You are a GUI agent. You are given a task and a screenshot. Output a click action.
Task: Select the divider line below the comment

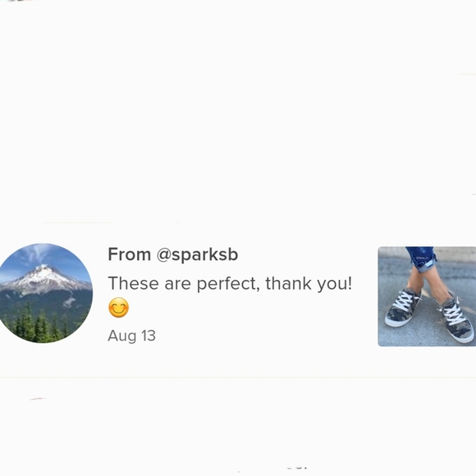(x=238, y=378)
